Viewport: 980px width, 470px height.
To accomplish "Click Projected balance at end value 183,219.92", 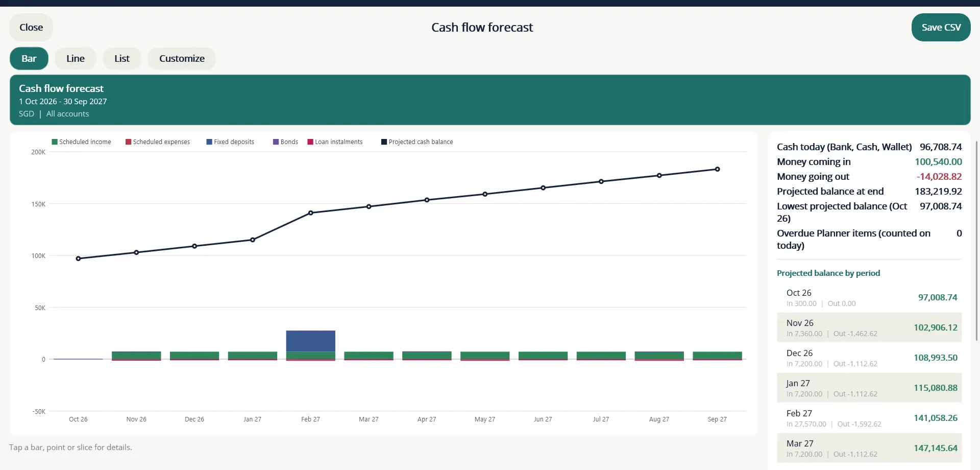I will 938,192.
